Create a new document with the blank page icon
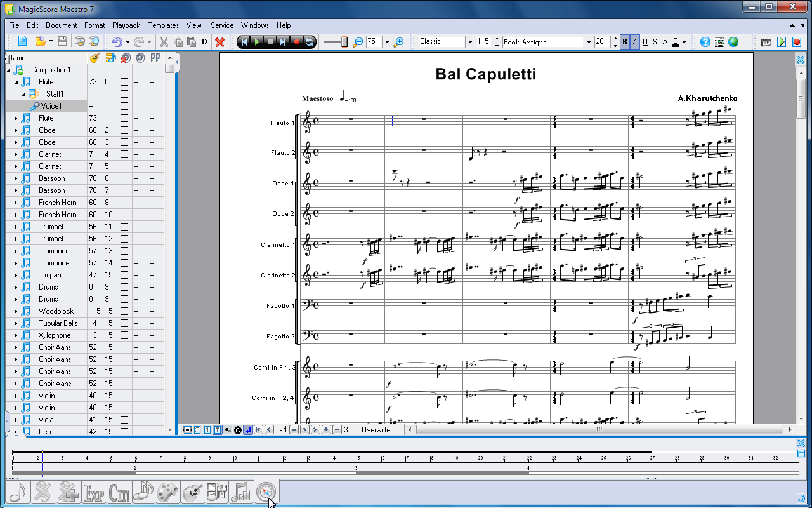 coord(22,42)
